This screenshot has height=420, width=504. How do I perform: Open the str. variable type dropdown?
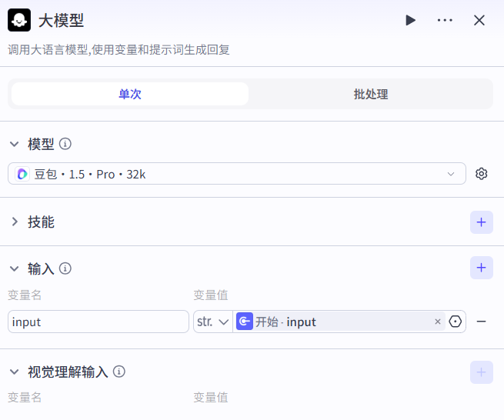(x=213, y=322)
